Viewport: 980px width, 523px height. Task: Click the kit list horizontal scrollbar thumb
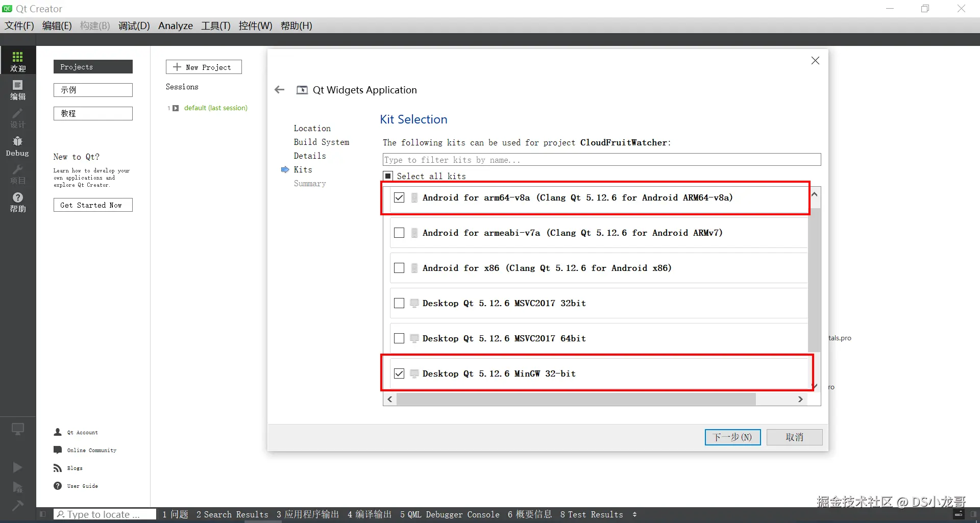(576, 399)
